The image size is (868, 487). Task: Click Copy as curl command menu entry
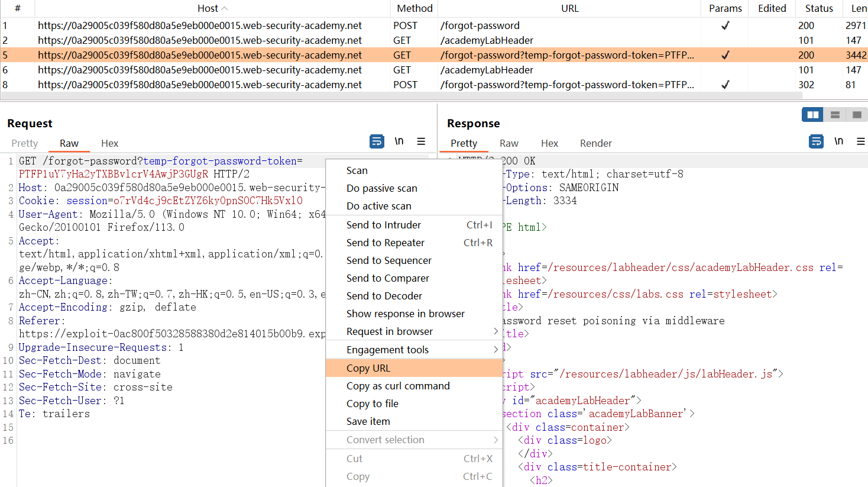coord(398,386)
